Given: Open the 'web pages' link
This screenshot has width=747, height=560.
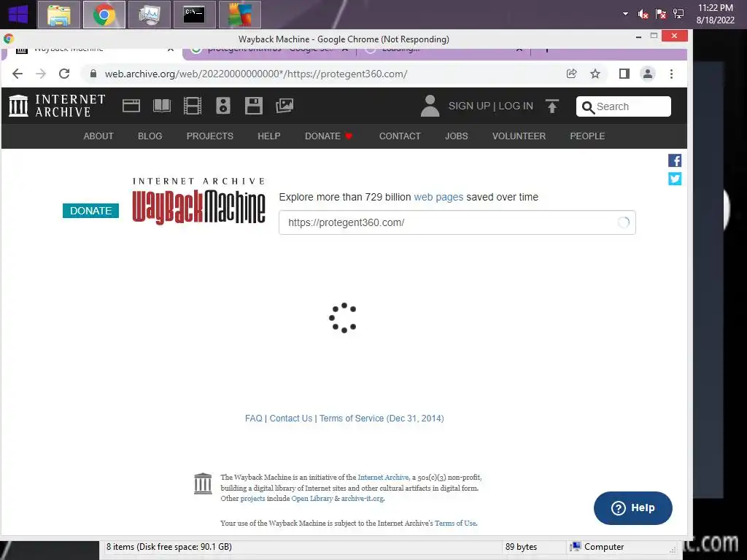Looking at the screenshot, I should 438,197.
